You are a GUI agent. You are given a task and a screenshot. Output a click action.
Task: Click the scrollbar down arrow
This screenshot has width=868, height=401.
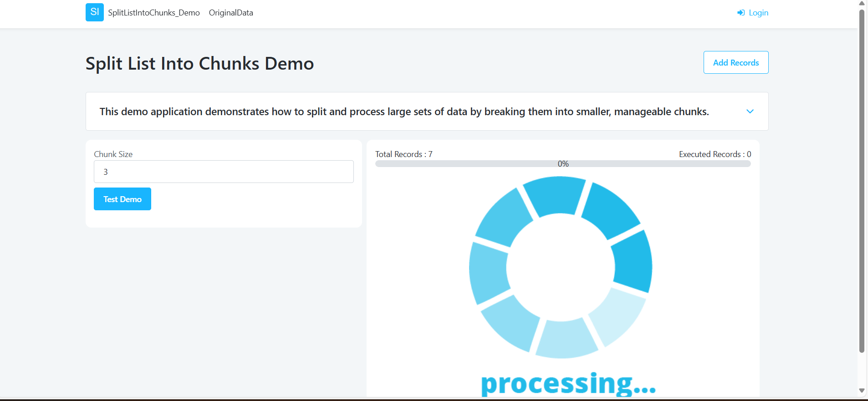(862, 391)
